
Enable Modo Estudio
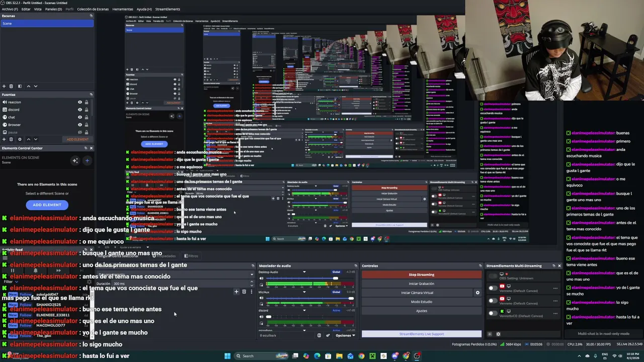point(422,302)
